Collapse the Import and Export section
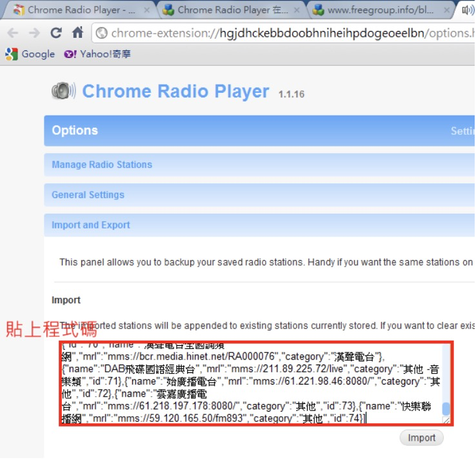476x462 pixels. pyautogui.click(x=259, y=225)
